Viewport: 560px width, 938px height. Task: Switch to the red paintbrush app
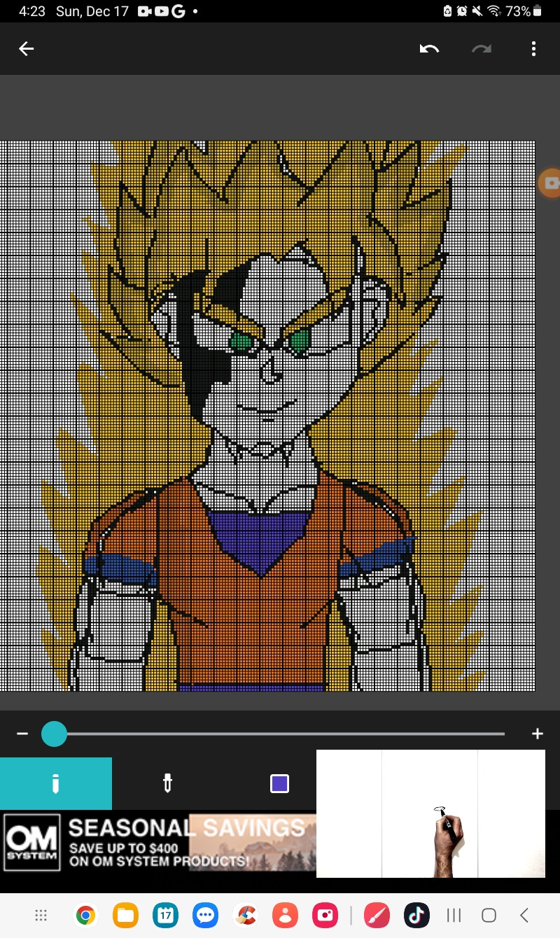point(377,915)
